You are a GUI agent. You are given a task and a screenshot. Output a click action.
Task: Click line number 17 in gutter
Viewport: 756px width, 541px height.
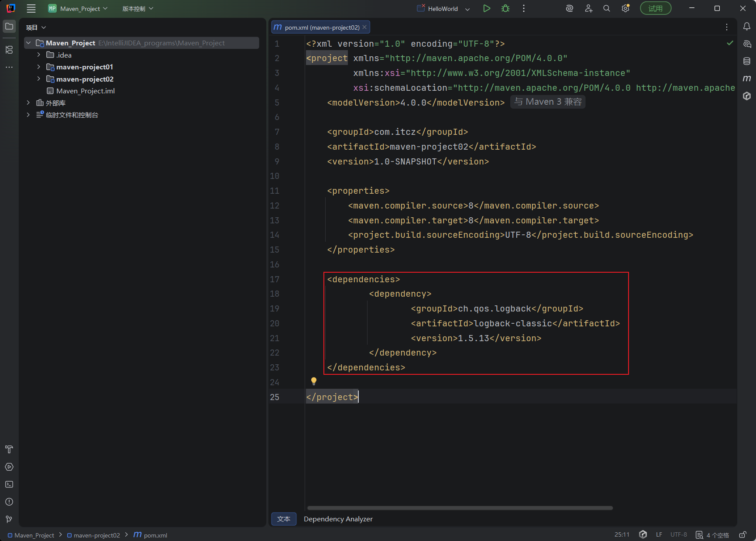pos(275,279)
